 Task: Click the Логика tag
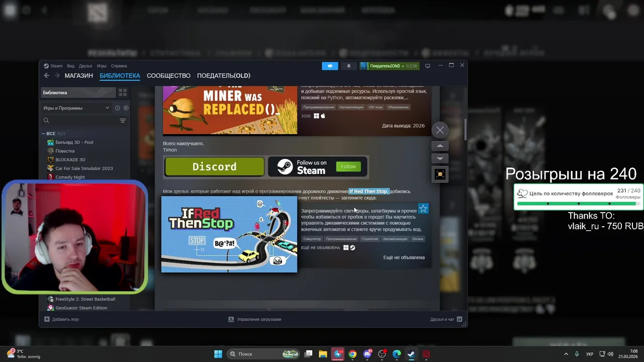(x=418, y=239)
